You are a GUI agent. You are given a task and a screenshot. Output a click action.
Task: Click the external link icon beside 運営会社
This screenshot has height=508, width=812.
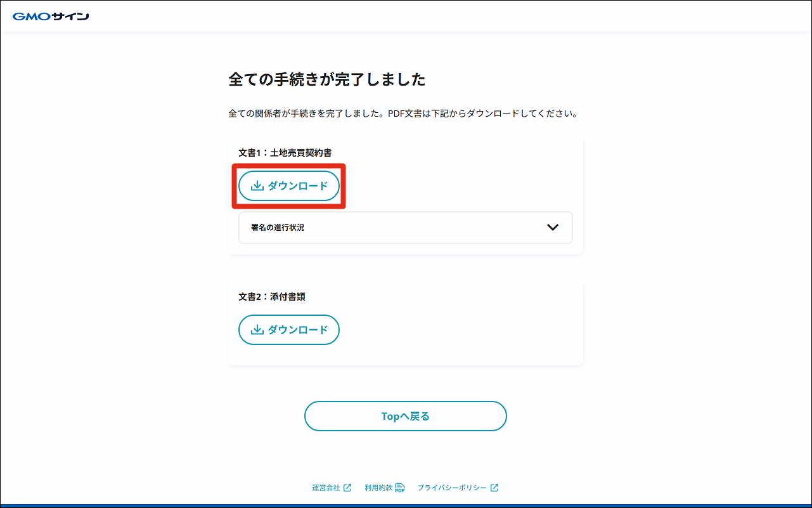click(347, 488)
